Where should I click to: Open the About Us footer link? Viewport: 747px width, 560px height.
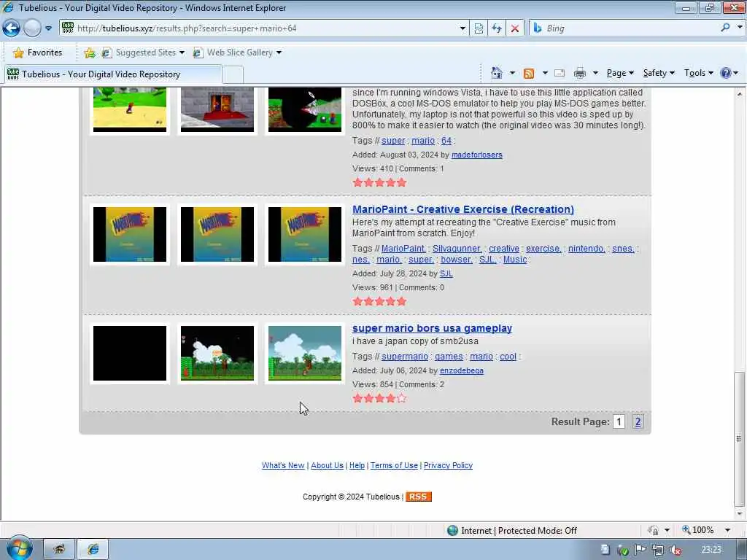(x=327, y=465)
